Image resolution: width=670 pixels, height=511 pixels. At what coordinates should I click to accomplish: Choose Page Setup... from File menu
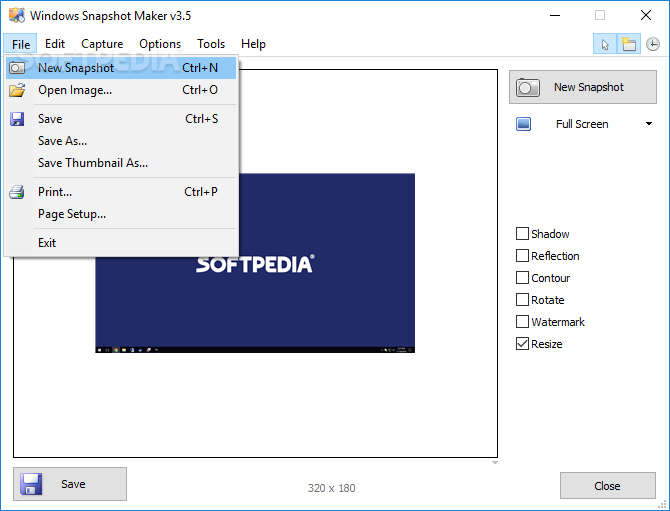point(121,214)
